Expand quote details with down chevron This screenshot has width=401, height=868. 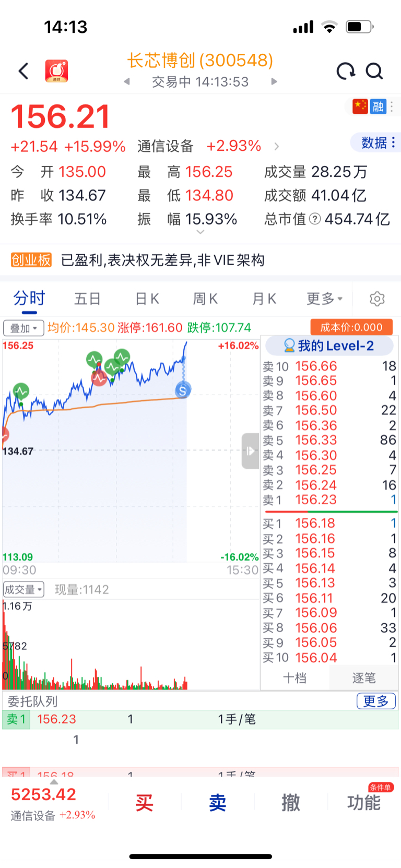(x=200, y=232)
